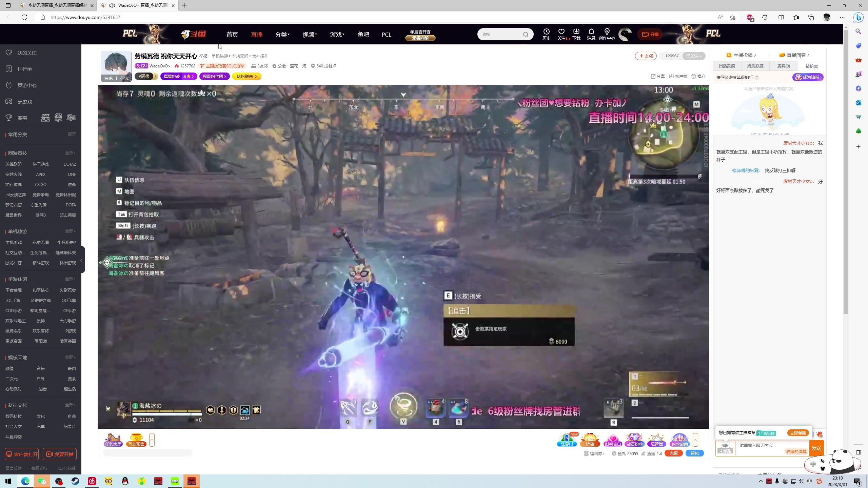Toggle the 已关注 follow dropdown button
This screenshot has width=868, height=488.
tap(694, 56)
